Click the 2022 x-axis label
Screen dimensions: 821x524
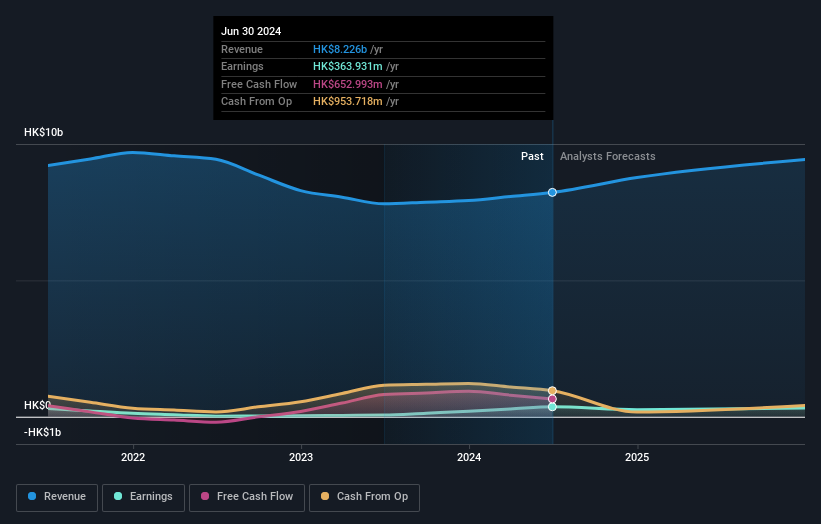tap(133, 457)
